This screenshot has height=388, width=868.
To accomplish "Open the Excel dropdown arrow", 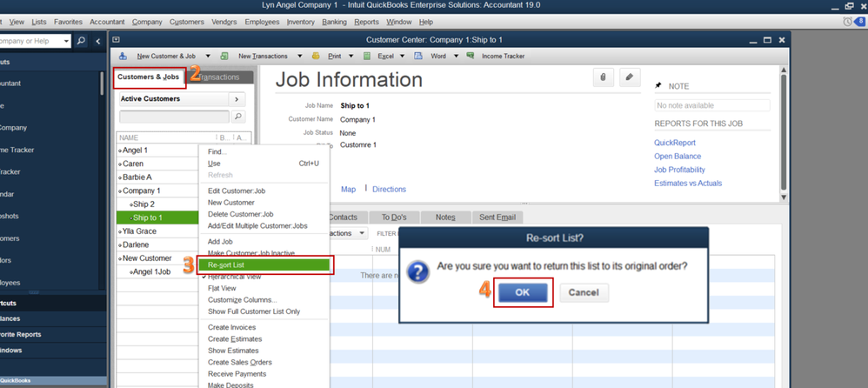I will (403, 56).
